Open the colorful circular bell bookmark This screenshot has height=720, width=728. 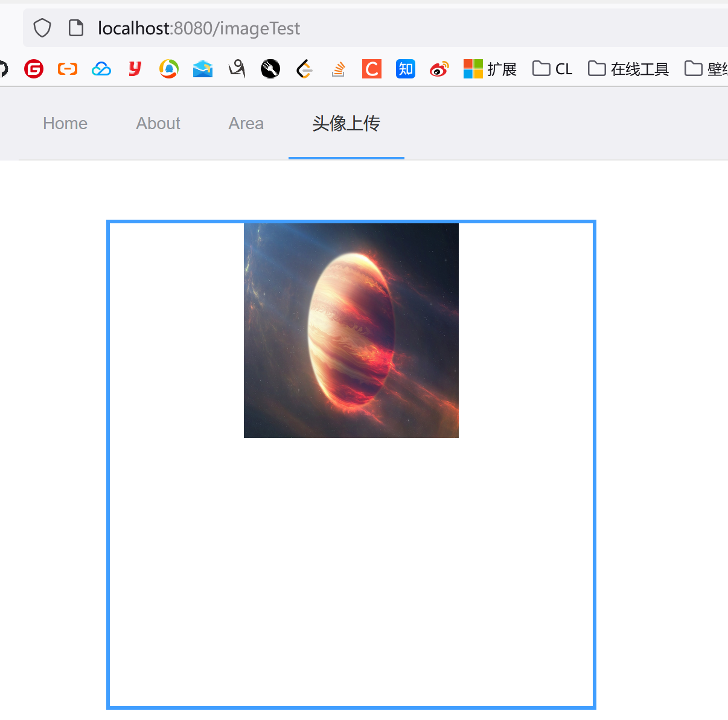point(169,69)
